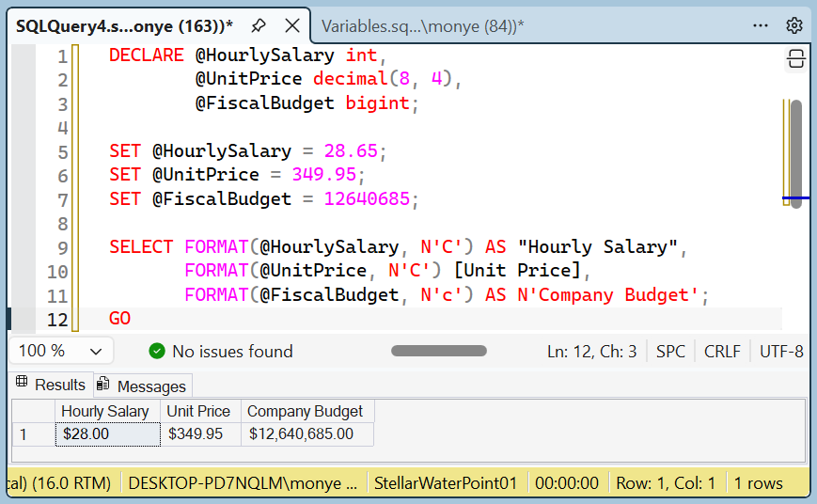
Task: Click the $349.95 result cell
Action: tap(200, 434)
